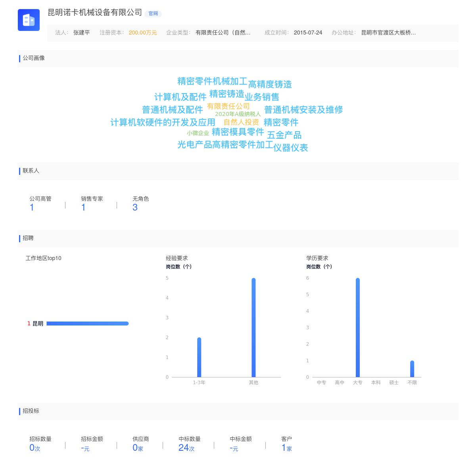This screenshot has width=476, height=471.
Task: Click the 昆明 region label
Action: (38, 324)
